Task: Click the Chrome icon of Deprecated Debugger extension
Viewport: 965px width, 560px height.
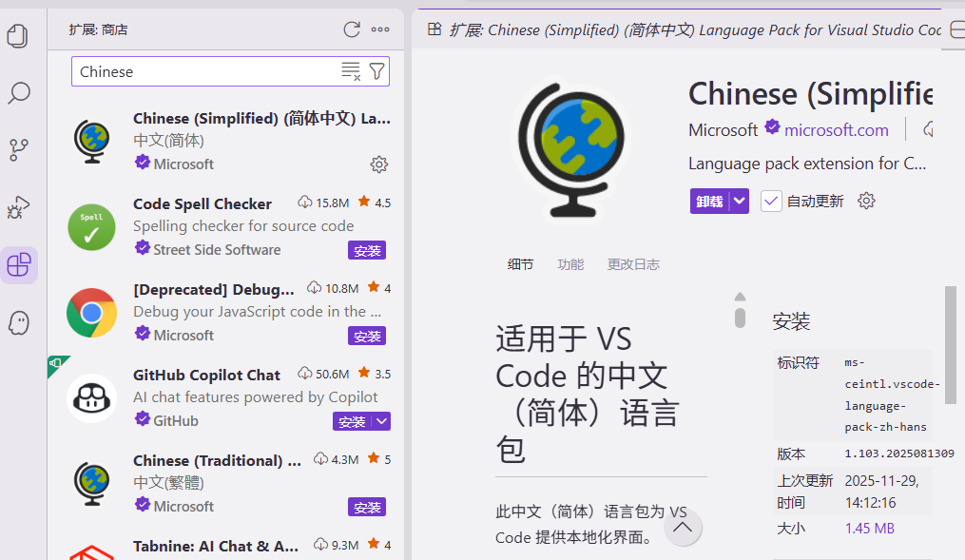Action: tap(91, 313)
